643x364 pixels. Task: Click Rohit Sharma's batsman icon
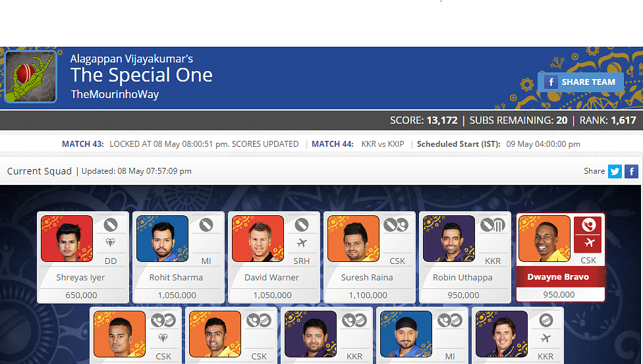coord(206,224)
